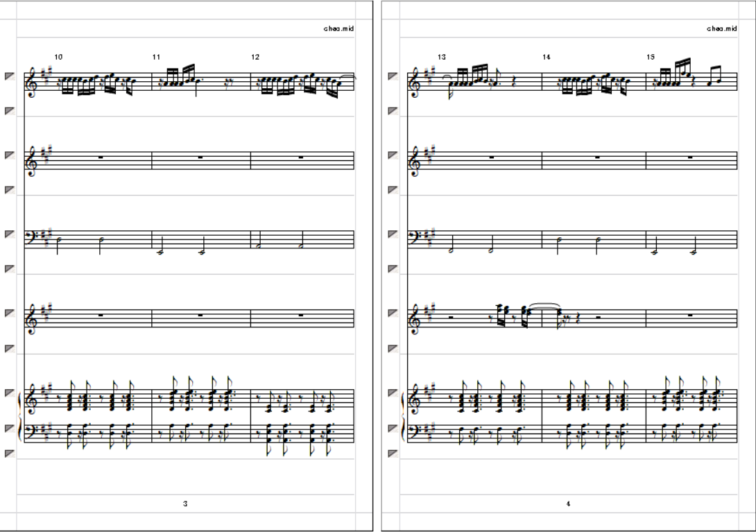The height and width of the screenshot is (532, 756).
Task: Click the handle beside page 3's piano treble staff
Action: click(9, 393)
